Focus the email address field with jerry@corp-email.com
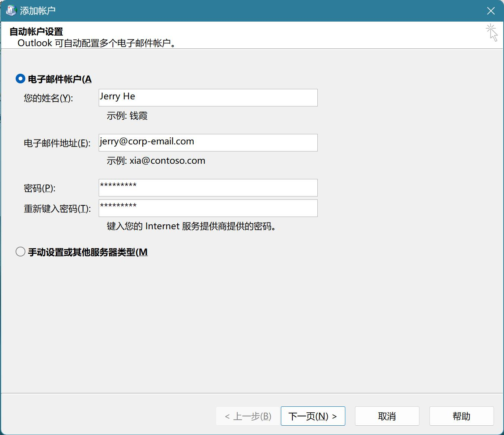 click(x=208, y=143)
